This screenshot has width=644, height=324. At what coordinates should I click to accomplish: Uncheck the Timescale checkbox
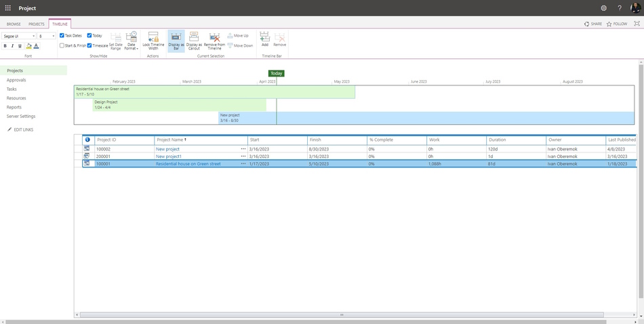pos(89,45)
